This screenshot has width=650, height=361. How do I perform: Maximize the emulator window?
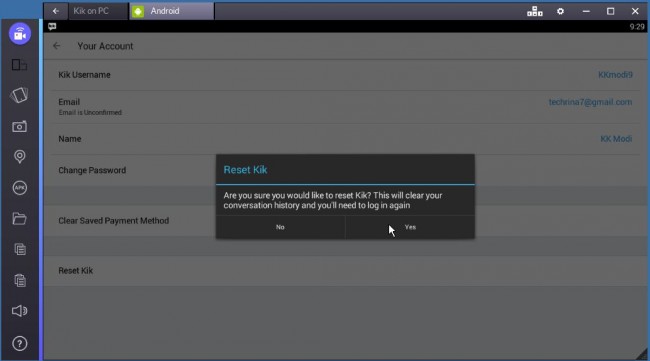(611, 11)
